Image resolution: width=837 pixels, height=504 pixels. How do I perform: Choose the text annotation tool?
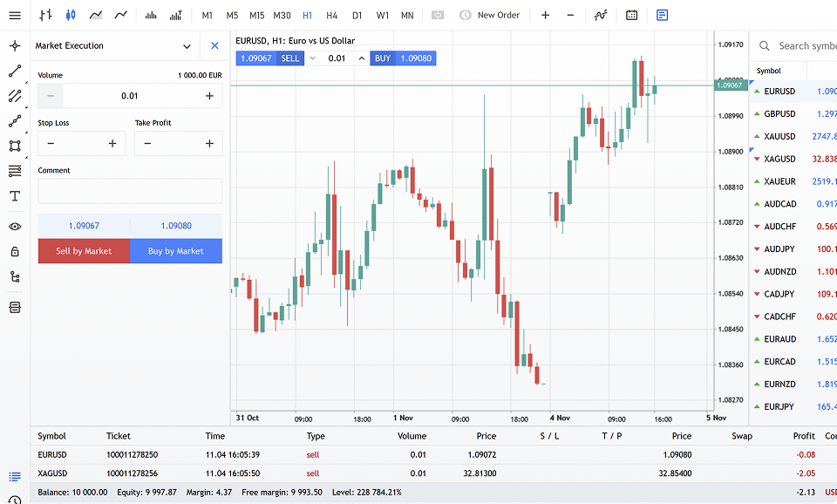[x=15, y=196]
